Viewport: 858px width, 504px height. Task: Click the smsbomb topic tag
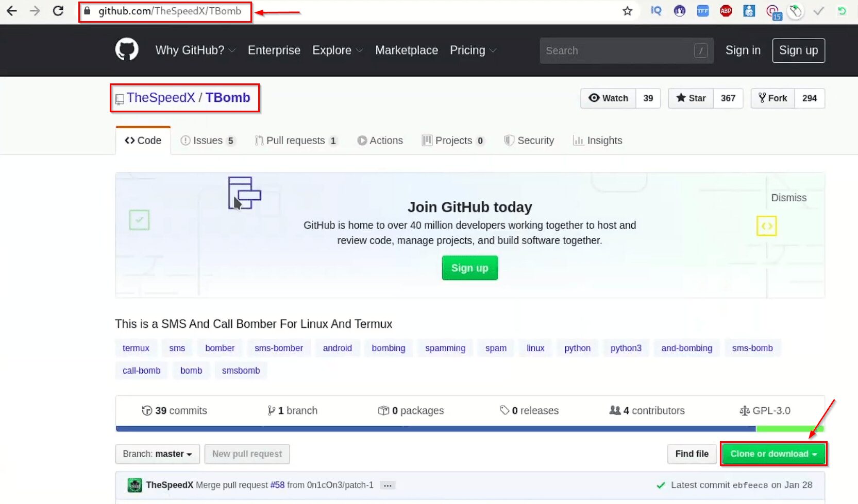click(241, 371)
